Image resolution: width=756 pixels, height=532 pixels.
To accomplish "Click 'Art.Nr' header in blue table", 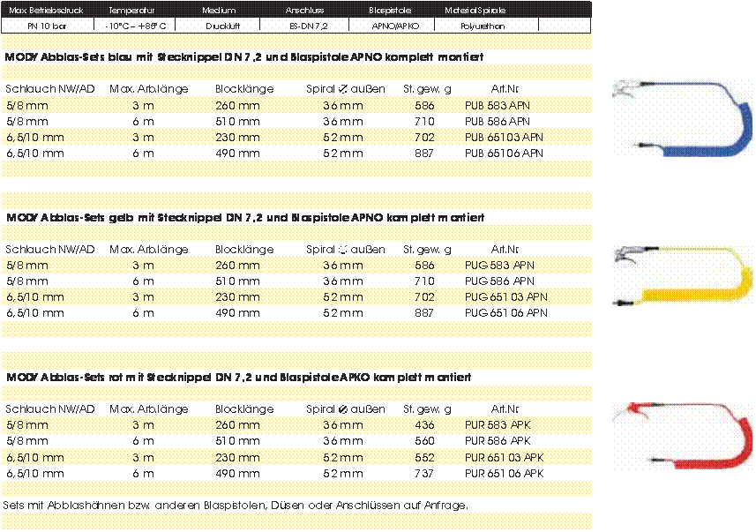I will point(505,89).
